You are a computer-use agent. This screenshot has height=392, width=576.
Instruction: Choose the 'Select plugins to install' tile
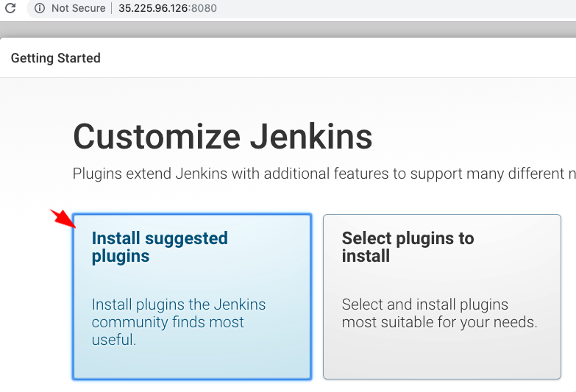click(441, 296)
